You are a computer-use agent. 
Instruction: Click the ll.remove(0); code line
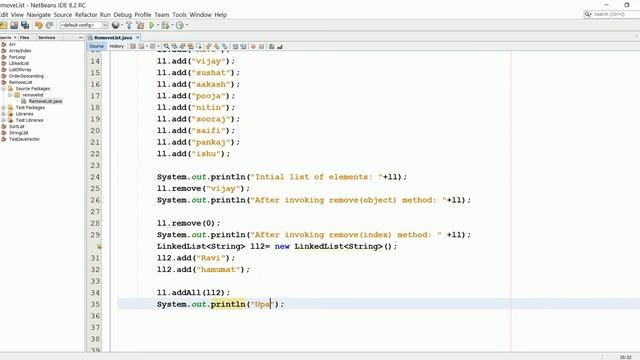pyautogui.click(x=189, y=223)
